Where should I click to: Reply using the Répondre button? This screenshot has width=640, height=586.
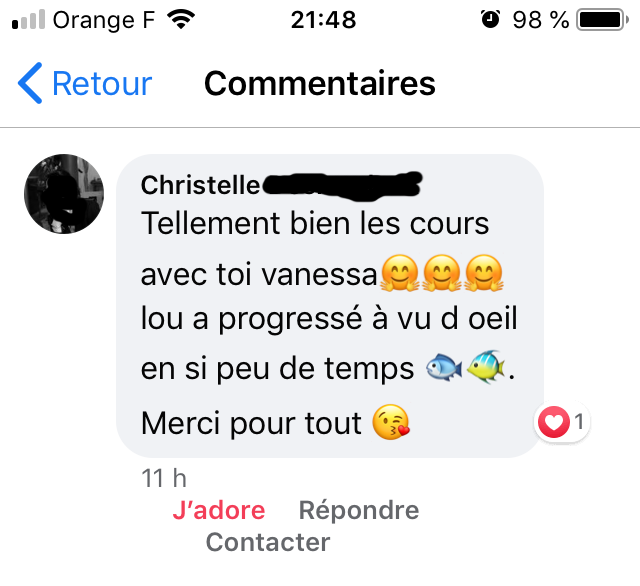click(359, 510)
